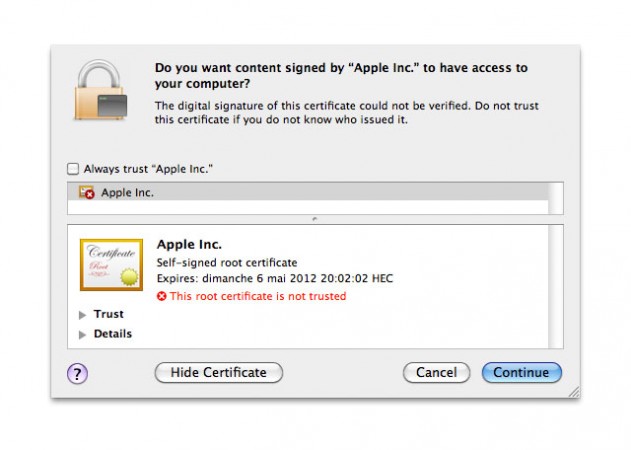631x450 pixels.
Task: Click the Details section label
Action: point(112,334)
